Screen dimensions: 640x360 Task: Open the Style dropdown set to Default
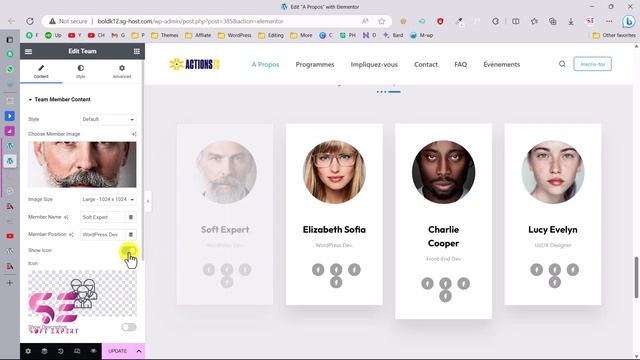pyautogui.click(x=108, y=119)
